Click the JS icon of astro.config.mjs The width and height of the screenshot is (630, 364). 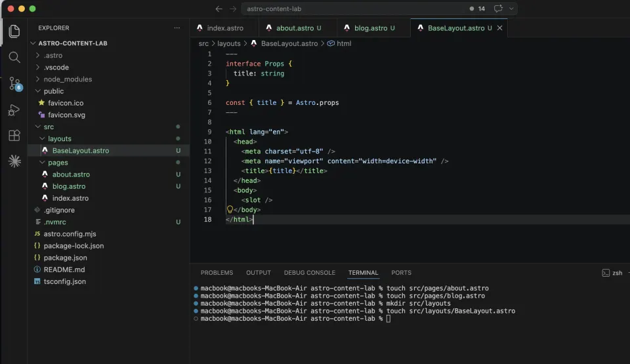[37, 234]
